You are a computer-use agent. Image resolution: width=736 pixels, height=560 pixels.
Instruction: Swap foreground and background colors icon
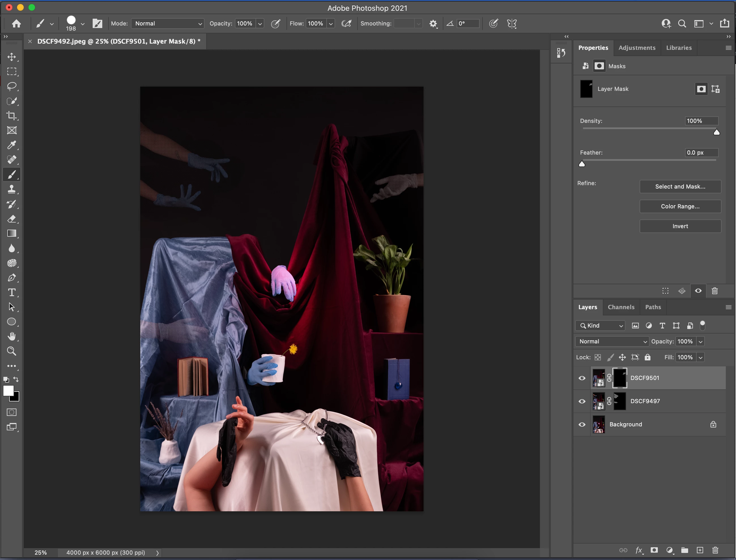[x=16, y=379]
